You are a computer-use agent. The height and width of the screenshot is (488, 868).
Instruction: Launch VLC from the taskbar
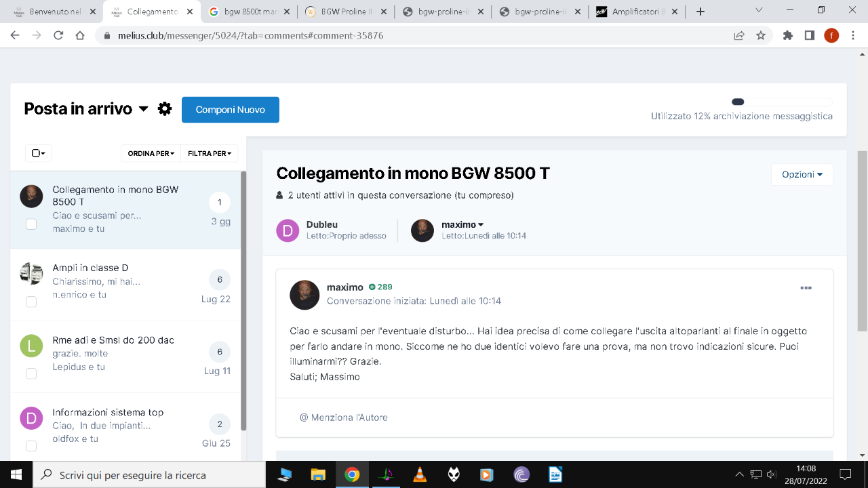tap(420, 474)
